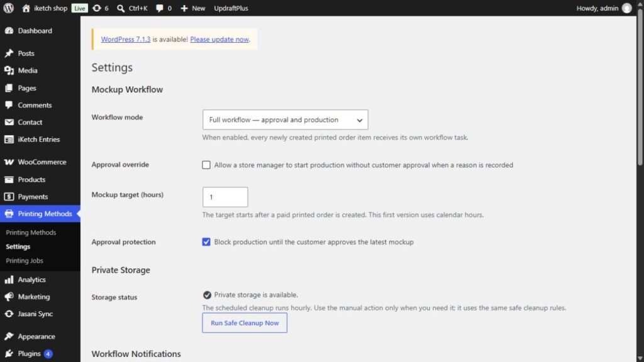Uncheck Block production until customer approves

click(206, 242)
